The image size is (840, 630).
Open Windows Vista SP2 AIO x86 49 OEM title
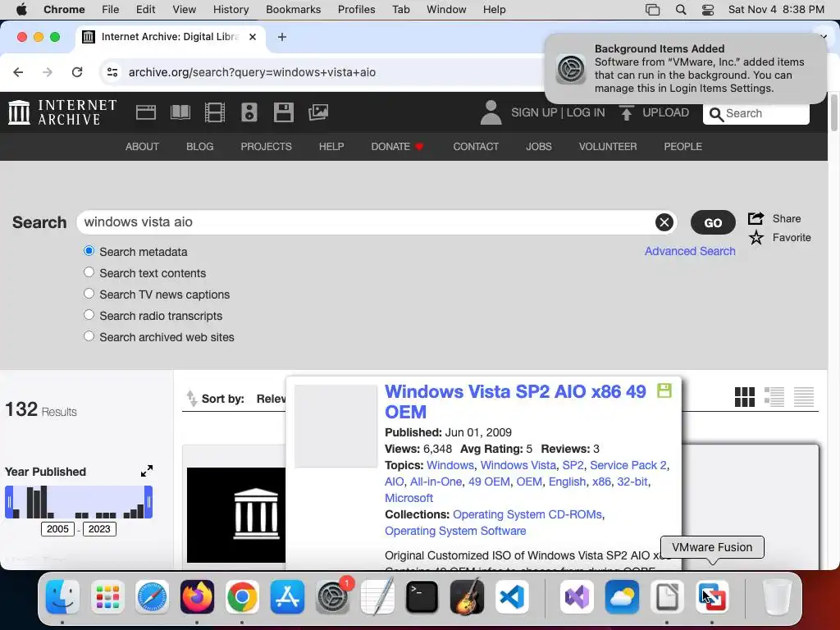point(515,402)
